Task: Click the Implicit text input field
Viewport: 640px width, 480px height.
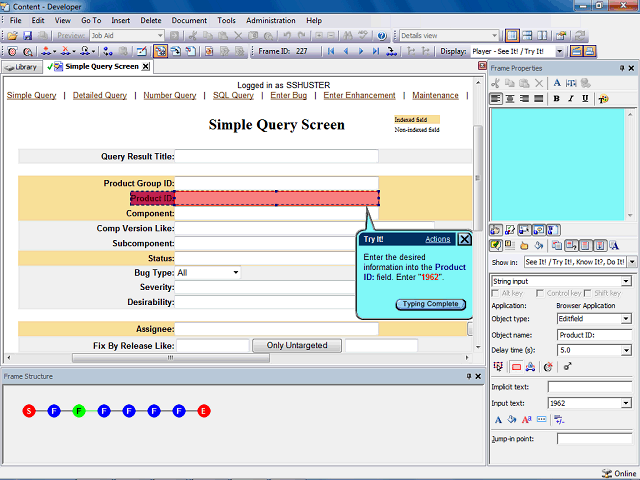Action: [x=590, y=387]
